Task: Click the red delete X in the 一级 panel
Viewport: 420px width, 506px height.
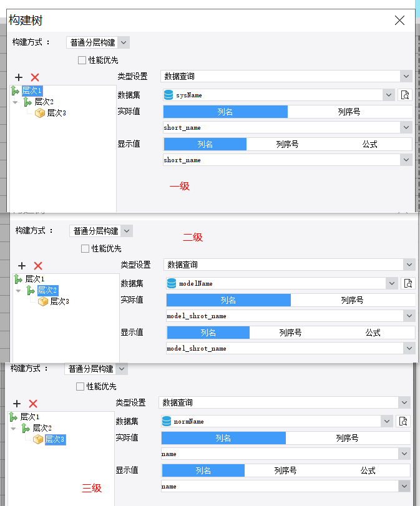Action: click(35, 77)
